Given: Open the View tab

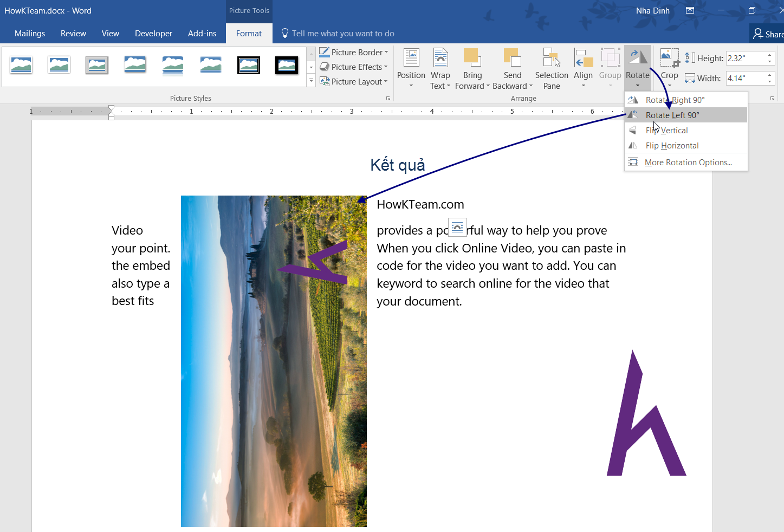Looking at the screenshot, I should [111, 33].
